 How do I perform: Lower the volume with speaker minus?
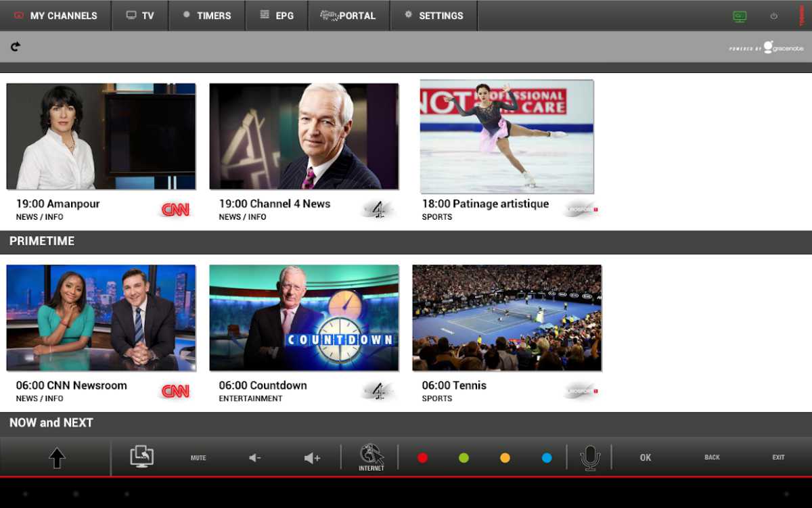pos(255,458)
